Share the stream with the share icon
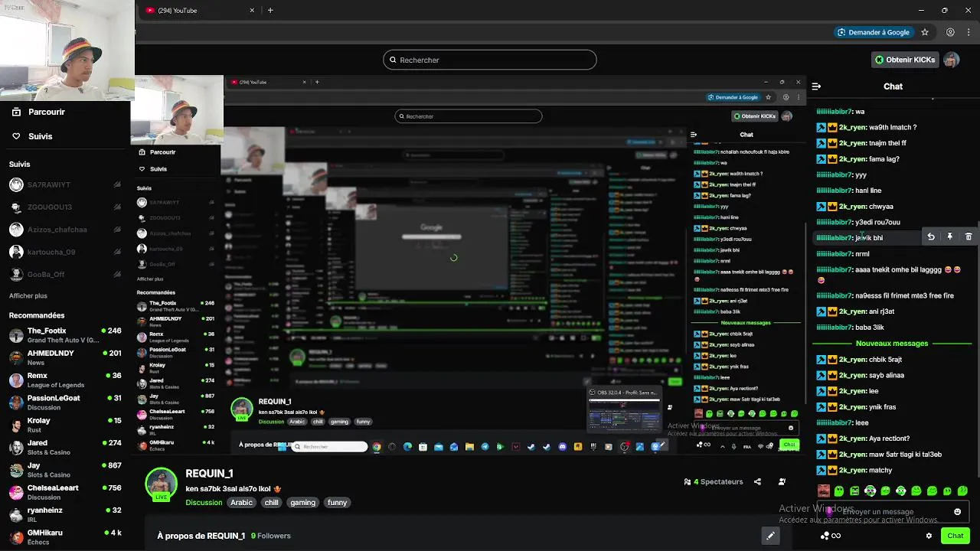The image size is (980, 551). 757,481
